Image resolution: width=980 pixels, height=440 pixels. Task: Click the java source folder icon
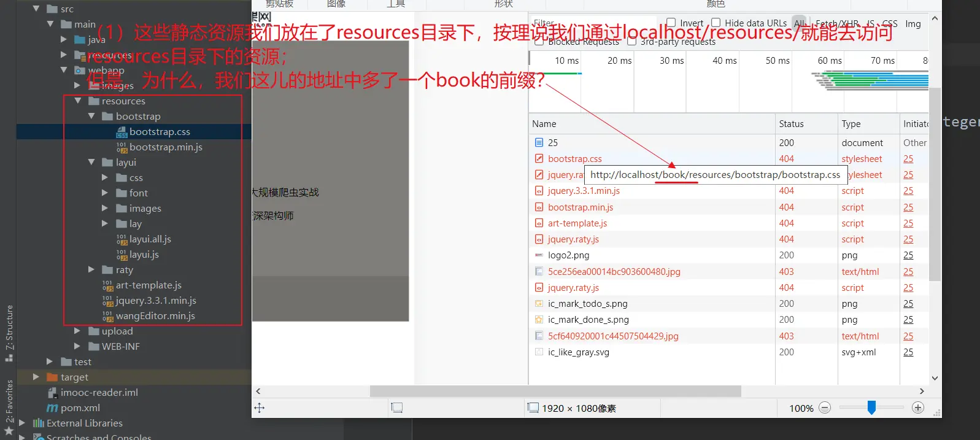[80, 39]
